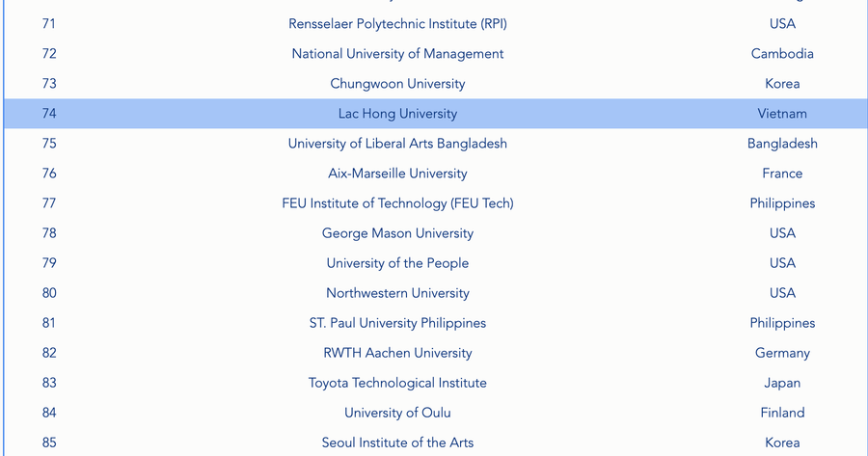Click University of the People

(x=397, y=263)
